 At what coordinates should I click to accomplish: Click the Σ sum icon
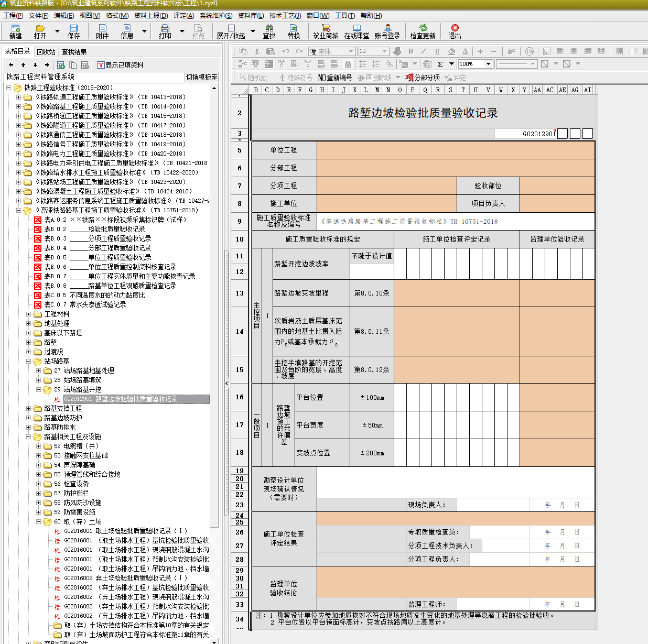coord(440,64)
